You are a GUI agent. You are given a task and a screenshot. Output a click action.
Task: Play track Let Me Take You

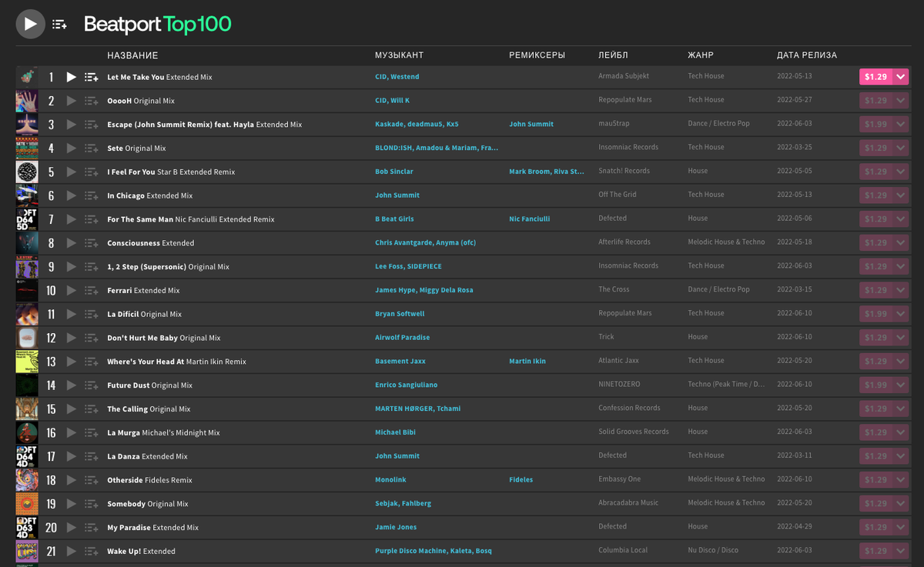(x=72, y=77)
